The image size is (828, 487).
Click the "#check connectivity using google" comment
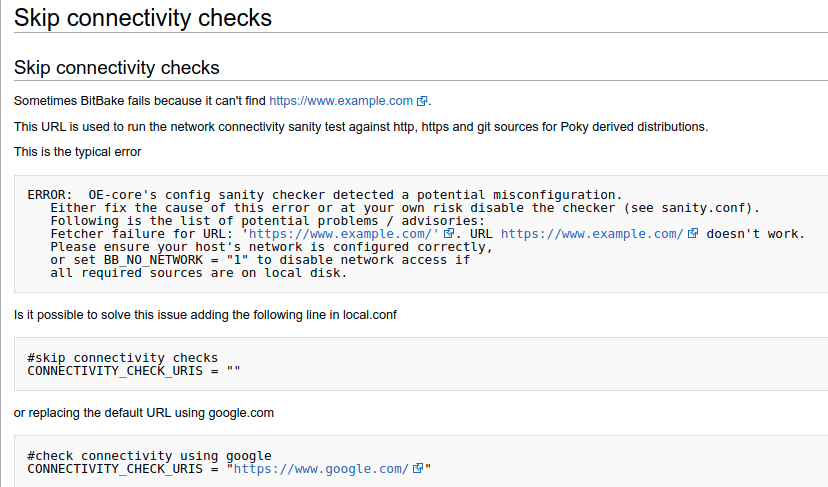[149, 456]
